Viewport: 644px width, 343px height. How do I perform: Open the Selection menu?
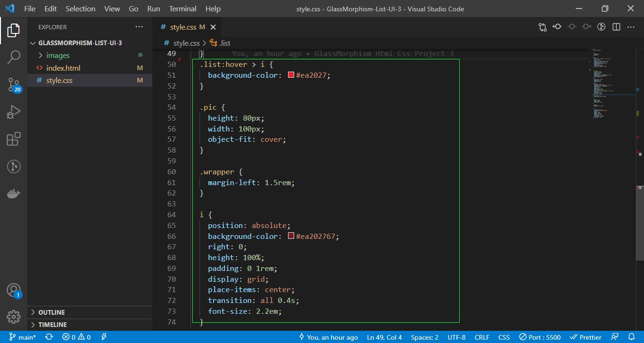tap(80, 8)
